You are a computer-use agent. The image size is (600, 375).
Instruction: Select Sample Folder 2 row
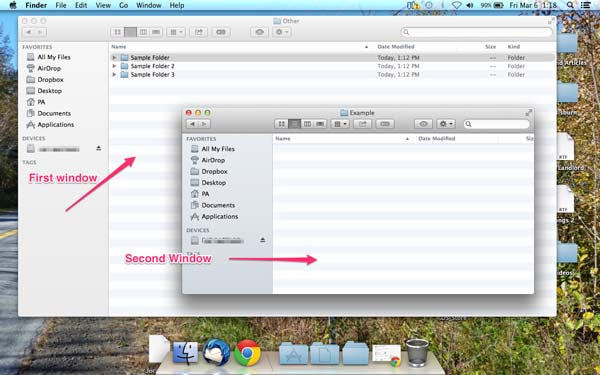pyautogui.click(x=332, y=66)
